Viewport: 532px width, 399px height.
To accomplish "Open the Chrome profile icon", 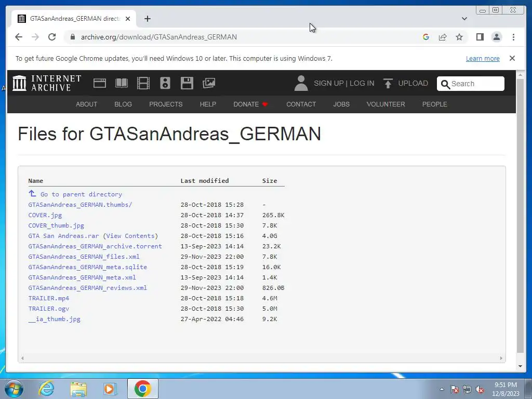I will tap(496, 37).
